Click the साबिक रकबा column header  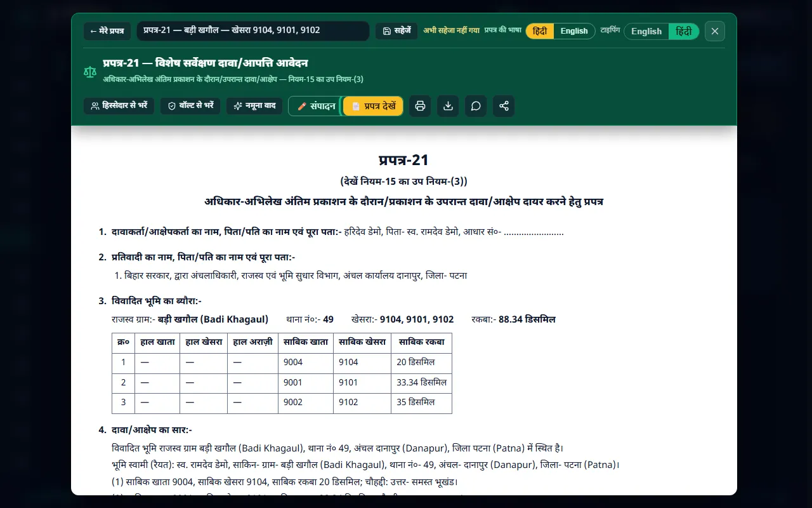421,342
